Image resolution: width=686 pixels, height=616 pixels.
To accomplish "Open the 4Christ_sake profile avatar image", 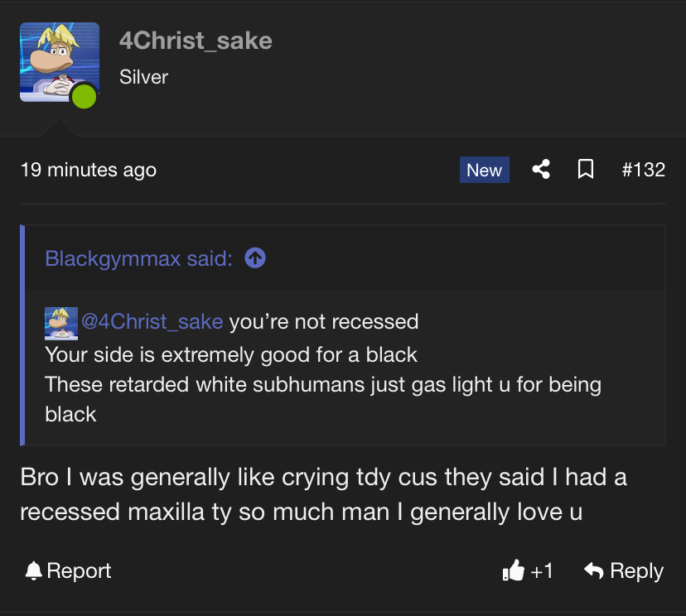I will (x=58, y=62).
